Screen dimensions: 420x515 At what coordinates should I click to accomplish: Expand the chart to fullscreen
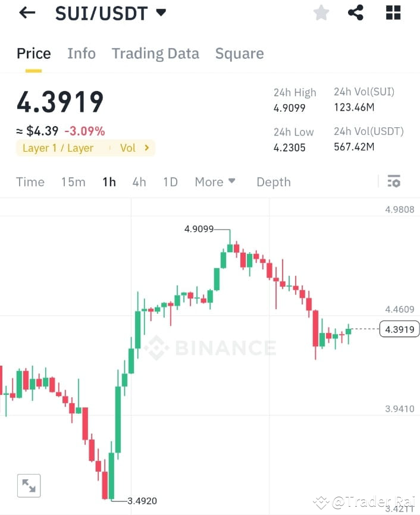coord(29,485)
